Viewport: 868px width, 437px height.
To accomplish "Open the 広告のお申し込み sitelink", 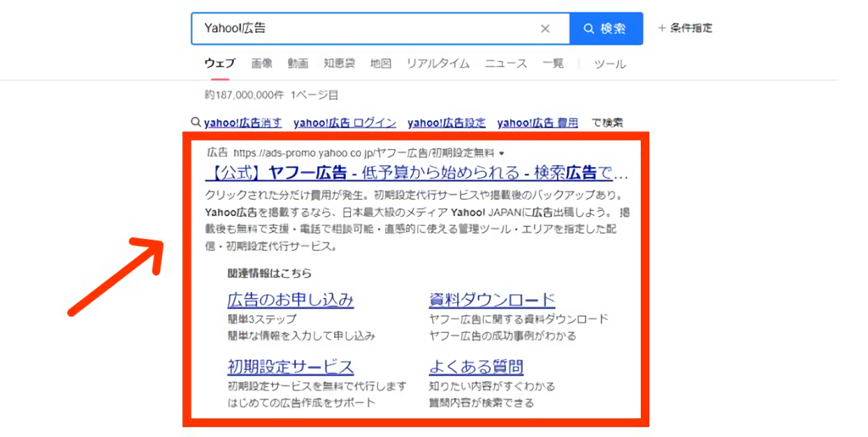I will click(x=291, y=300).
